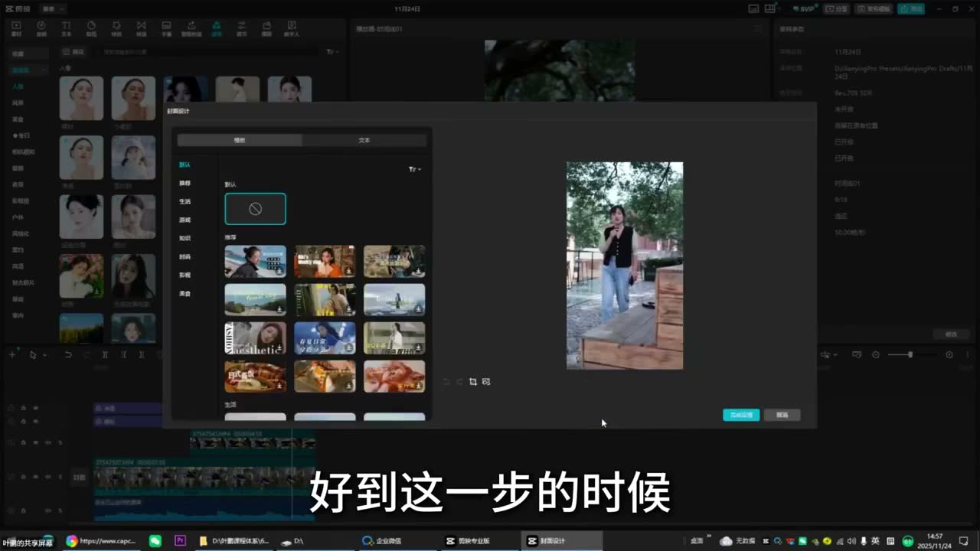Select active 滤镜 filters icon in toolbar
The width and height of the screenshot is (980, 551).
[217, 29]
